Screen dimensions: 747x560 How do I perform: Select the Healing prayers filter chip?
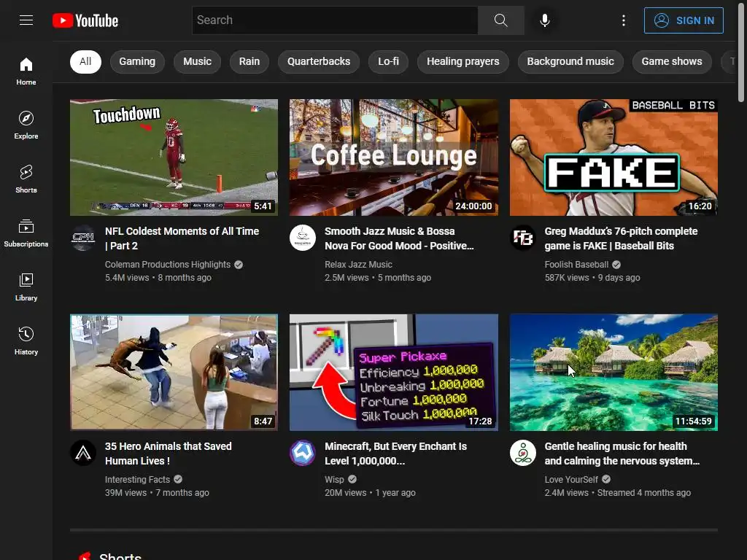463,62
